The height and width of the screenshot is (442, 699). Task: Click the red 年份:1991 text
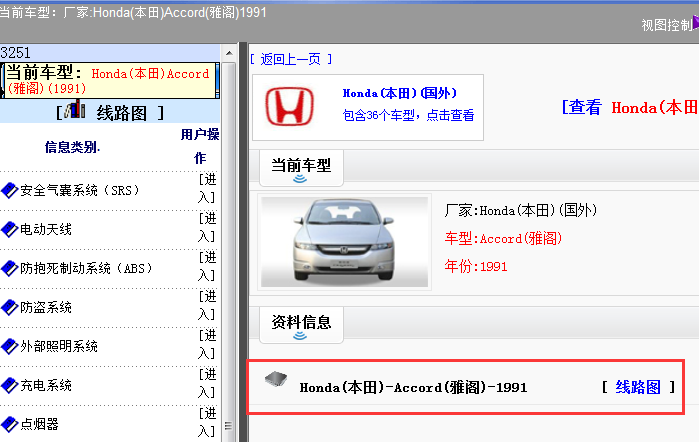coord(476,267)
